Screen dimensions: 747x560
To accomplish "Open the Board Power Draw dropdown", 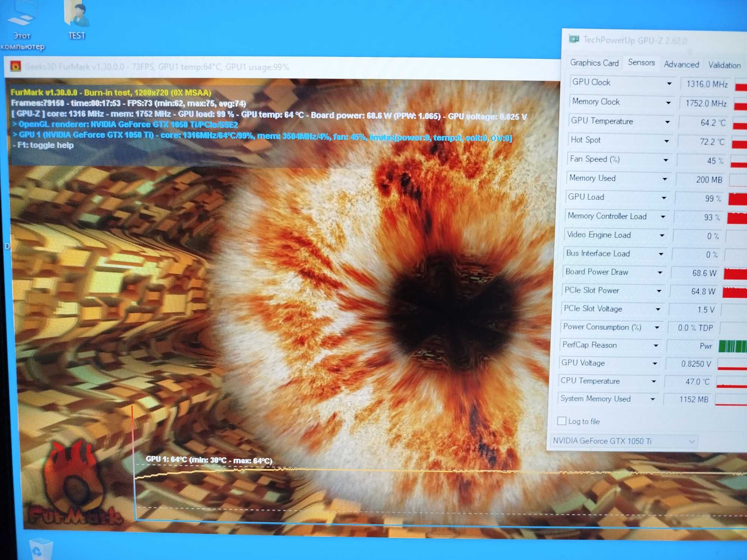I will (x=660, y=273).
